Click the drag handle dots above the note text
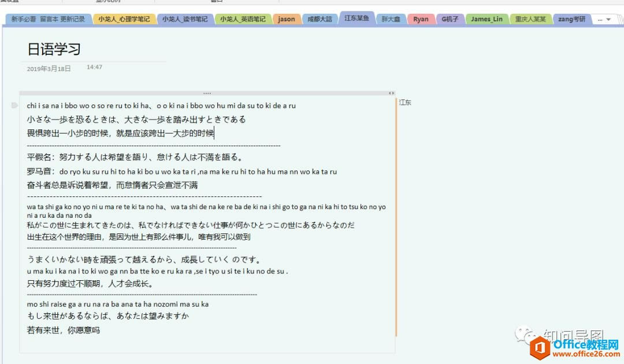 (x=207, y=92)
